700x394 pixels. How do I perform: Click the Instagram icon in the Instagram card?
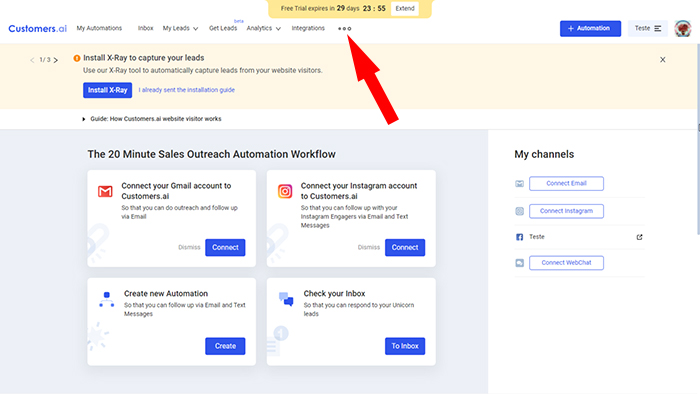(x=285, y=191)
